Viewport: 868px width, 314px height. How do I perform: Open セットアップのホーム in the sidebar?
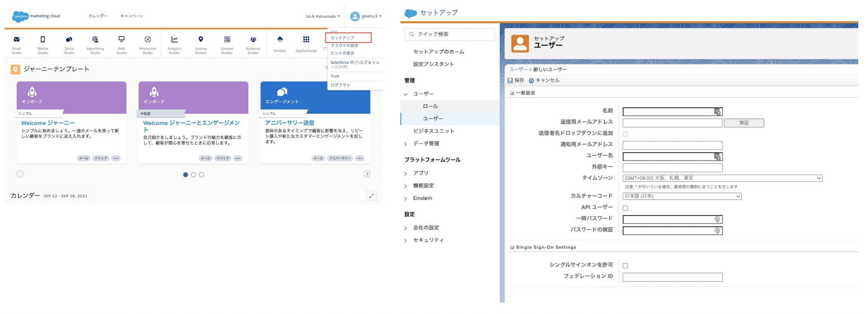(x=438, y=51)
